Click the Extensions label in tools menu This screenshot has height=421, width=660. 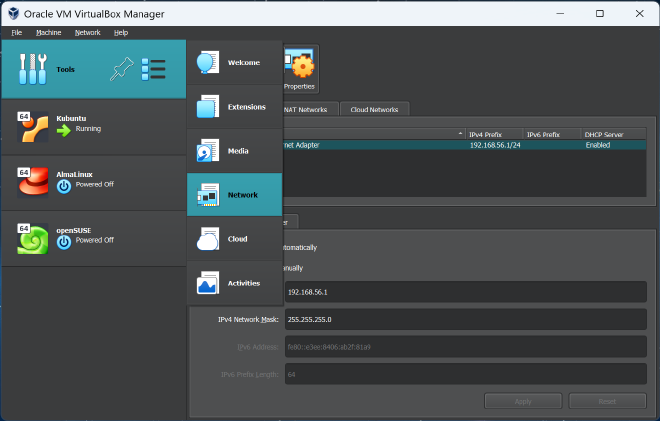coord(247,107)
